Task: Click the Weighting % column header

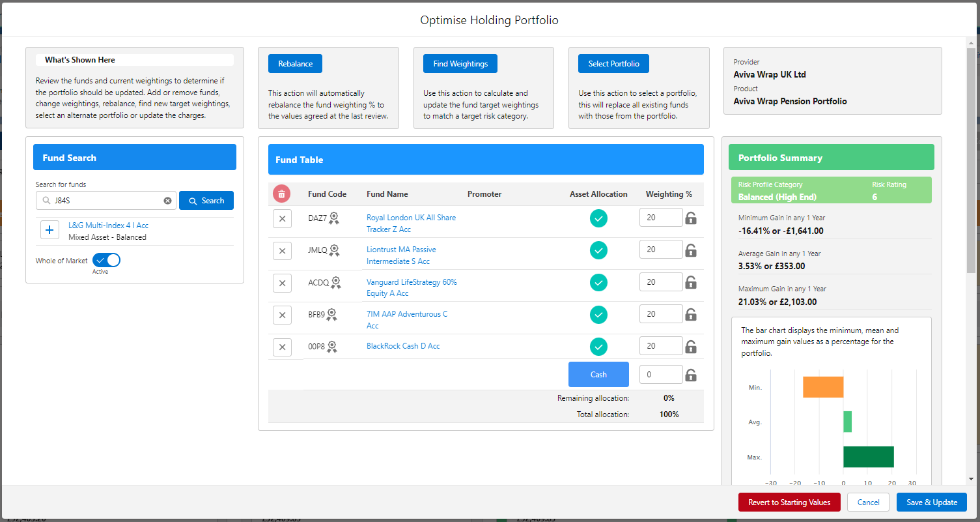Action: (669, 194)
